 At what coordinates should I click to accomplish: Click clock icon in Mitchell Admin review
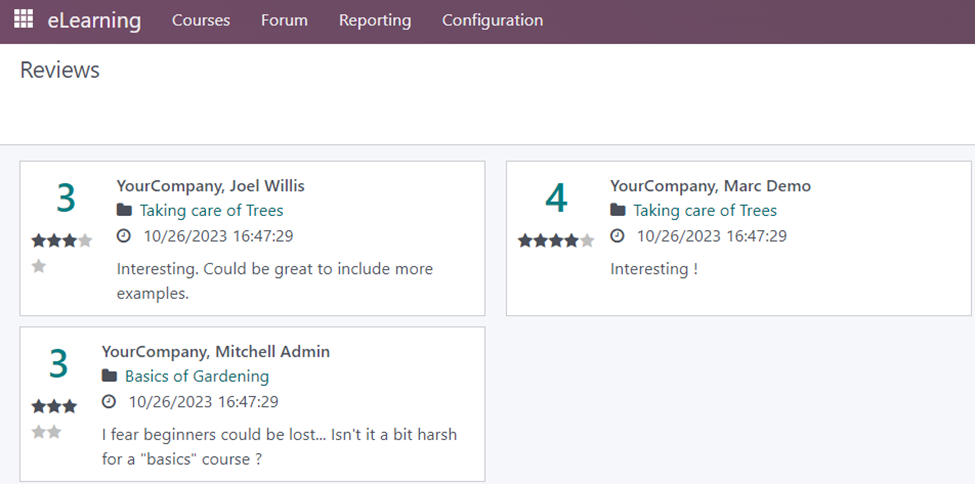point(109,402)
